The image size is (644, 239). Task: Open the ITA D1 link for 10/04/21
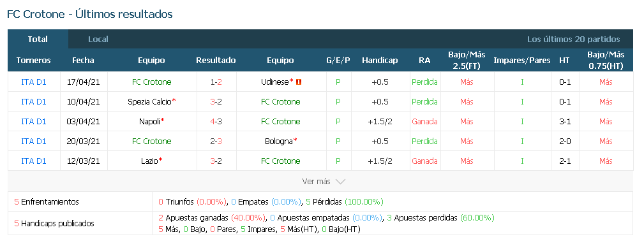[x=34, y=102]
